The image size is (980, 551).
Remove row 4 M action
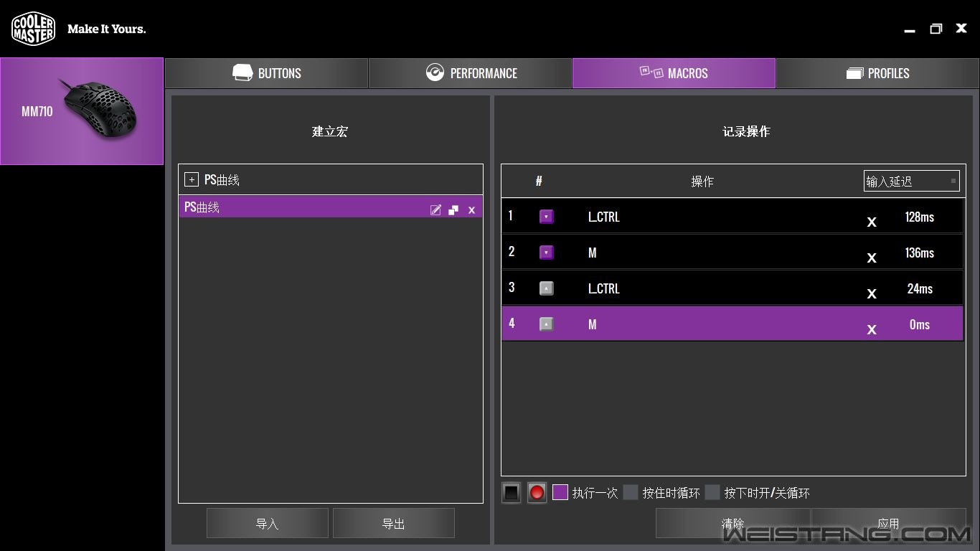pos(872,330)
